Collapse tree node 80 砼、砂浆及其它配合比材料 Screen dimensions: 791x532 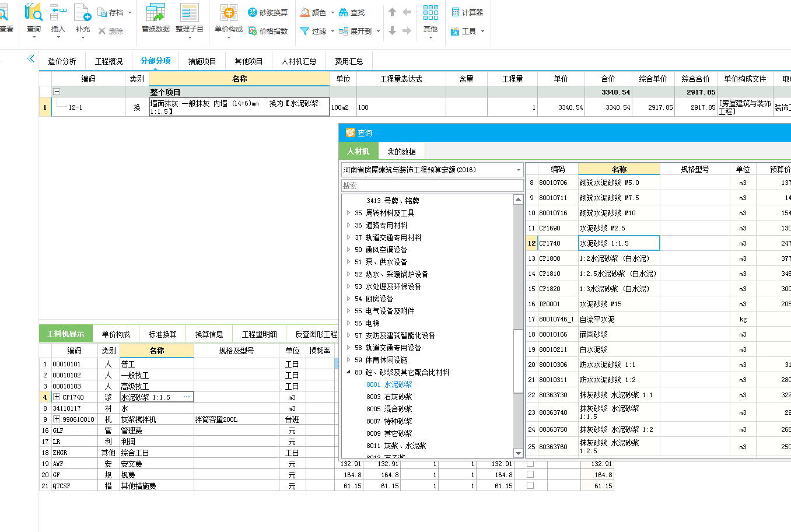(349, 372)
